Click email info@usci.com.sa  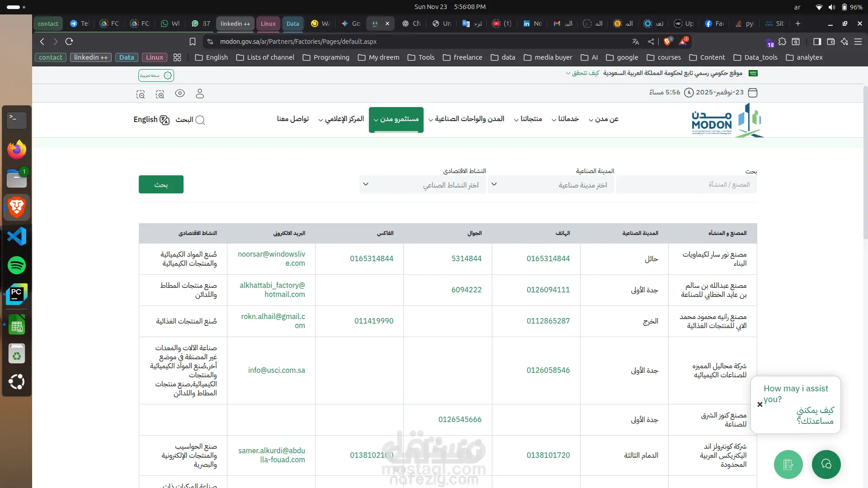pos(276,370)
